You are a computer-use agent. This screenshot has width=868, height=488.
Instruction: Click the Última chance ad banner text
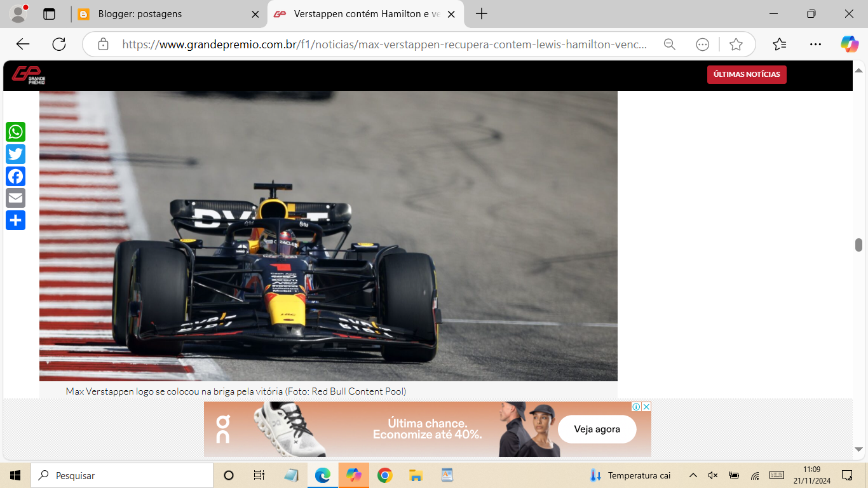pos(427,429)
